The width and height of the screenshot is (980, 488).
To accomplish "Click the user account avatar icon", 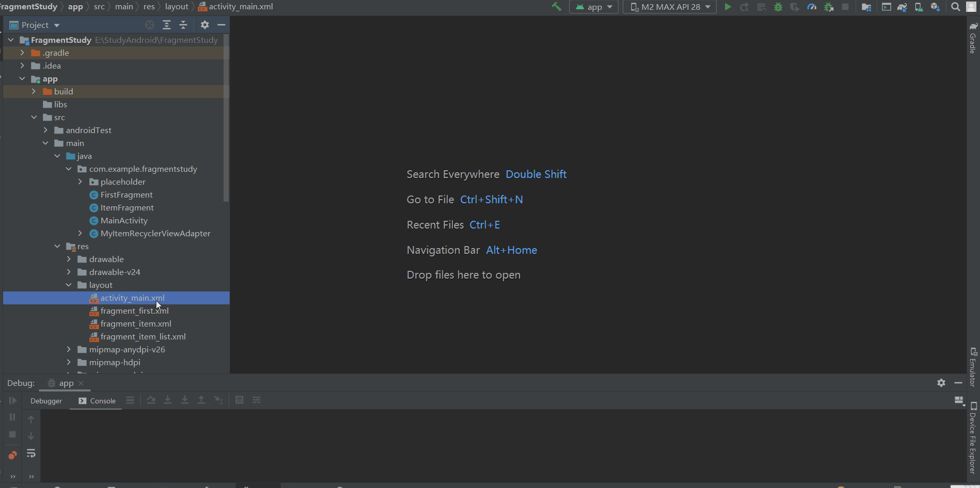I will coord(971,7).
